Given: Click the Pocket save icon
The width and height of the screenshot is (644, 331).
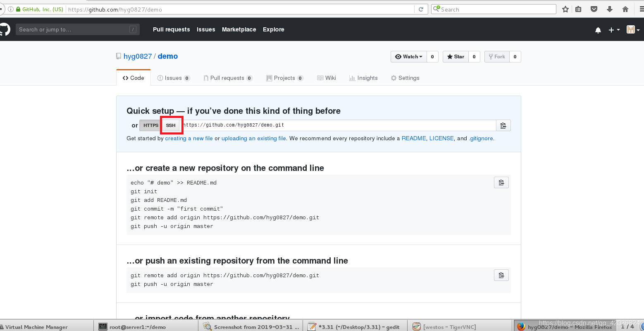Looking at the screenshot, I should (594, 9).
